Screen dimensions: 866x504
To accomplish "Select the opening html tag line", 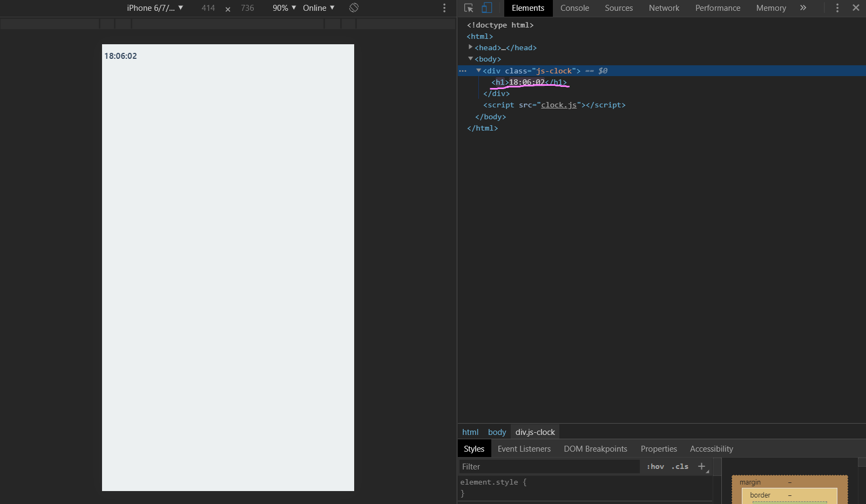I will [480, 36].
